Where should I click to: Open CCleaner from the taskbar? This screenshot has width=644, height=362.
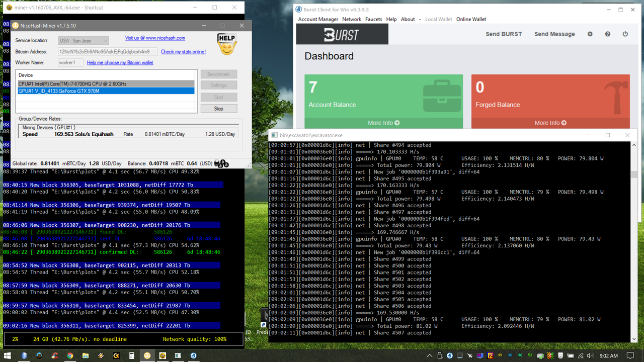(55, 355)
